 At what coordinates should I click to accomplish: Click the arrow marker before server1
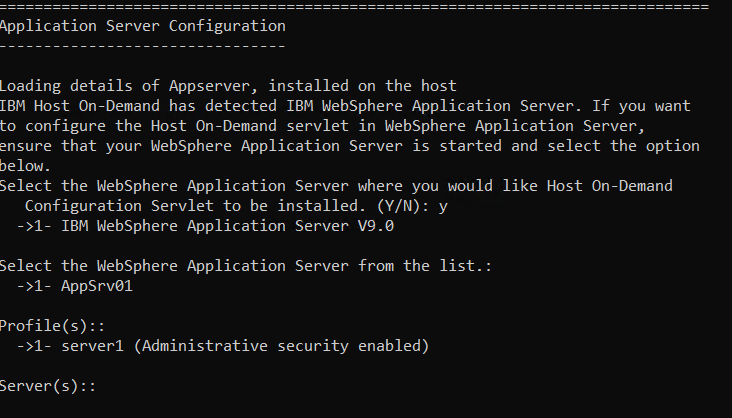click(30, 346)
